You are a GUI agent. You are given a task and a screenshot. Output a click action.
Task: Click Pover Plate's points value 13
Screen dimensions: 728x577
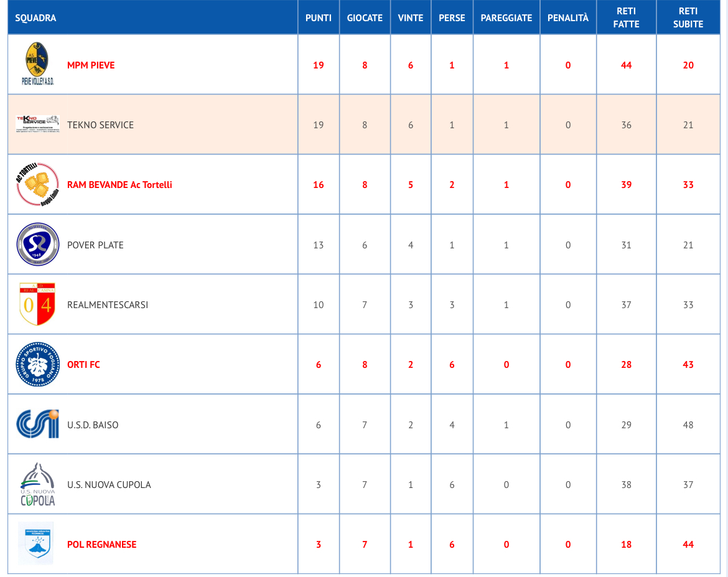pos(319,245)
